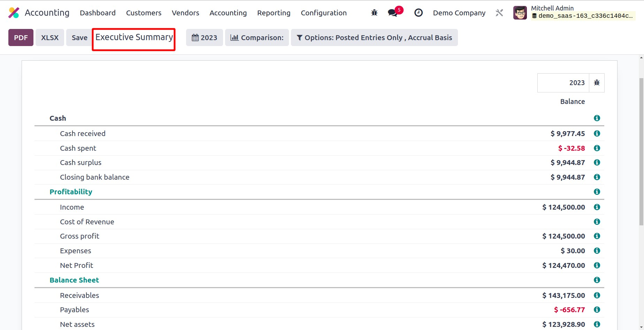Expand the Comparison options dropdown
Viewport: 644px width, 330px height.
257,38
